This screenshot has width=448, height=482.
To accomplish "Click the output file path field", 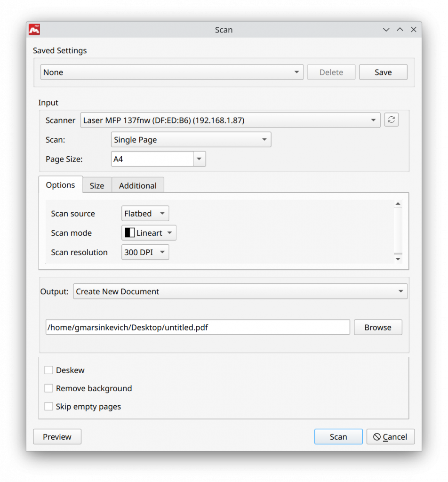I will 197,327.
